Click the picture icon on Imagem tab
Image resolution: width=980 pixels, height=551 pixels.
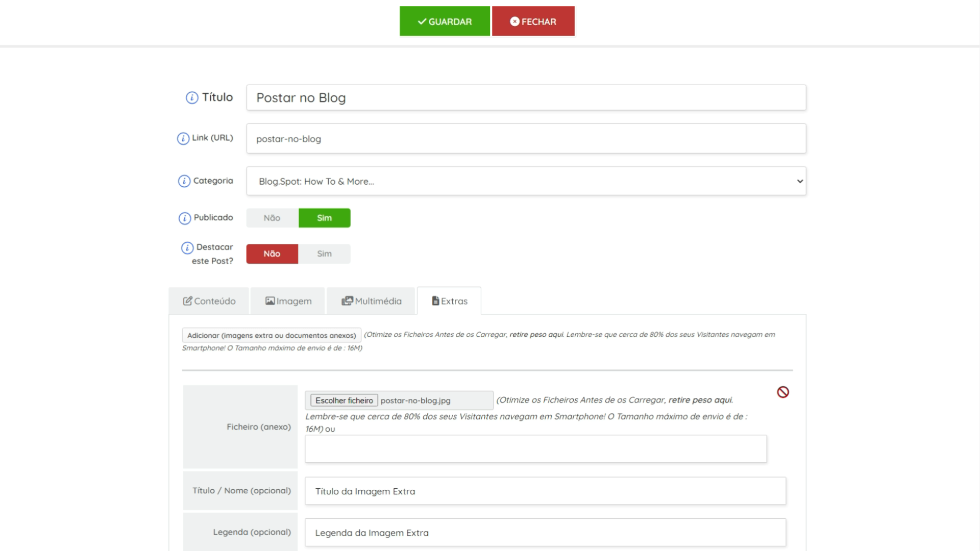(x=270, y=301)
